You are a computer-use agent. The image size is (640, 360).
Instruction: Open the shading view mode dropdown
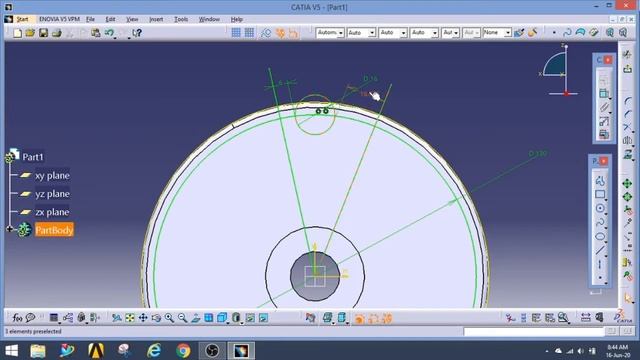coord(236,318)
